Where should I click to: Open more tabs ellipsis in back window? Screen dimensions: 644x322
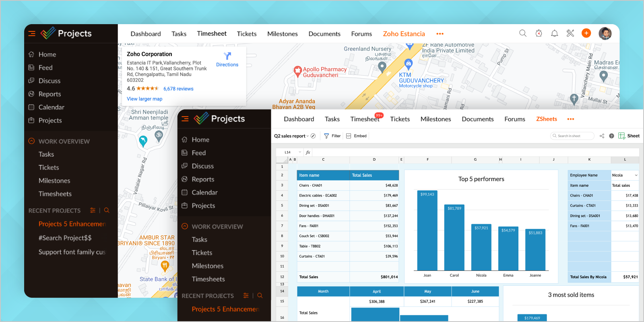(440, 34)
